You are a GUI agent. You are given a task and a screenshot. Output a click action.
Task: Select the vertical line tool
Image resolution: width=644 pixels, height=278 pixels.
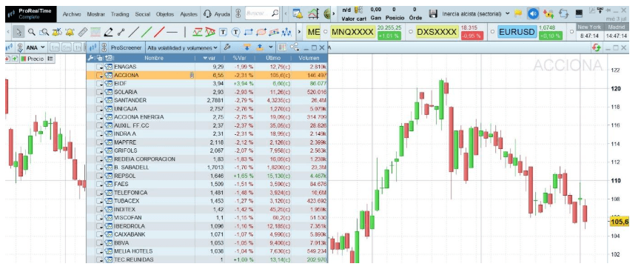pos(184,32)
